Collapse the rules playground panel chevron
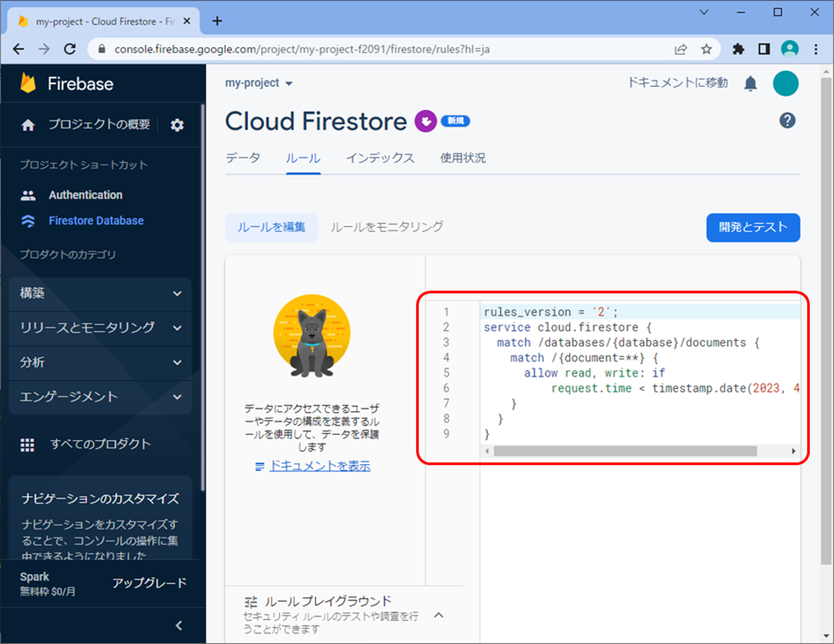Viewport: 834px width, 644px height. (x=439, y=615)
